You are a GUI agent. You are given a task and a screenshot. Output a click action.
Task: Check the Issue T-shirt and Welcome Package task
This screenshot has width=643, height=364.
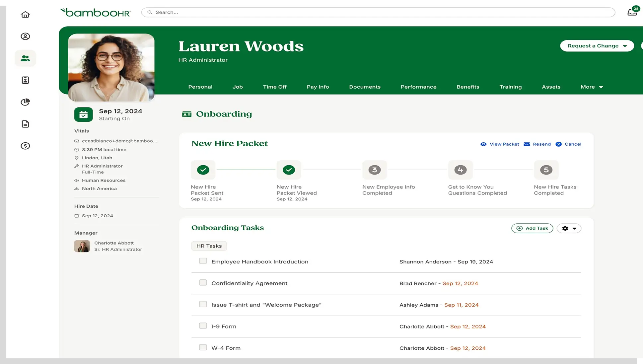click(x=203, y=304)
